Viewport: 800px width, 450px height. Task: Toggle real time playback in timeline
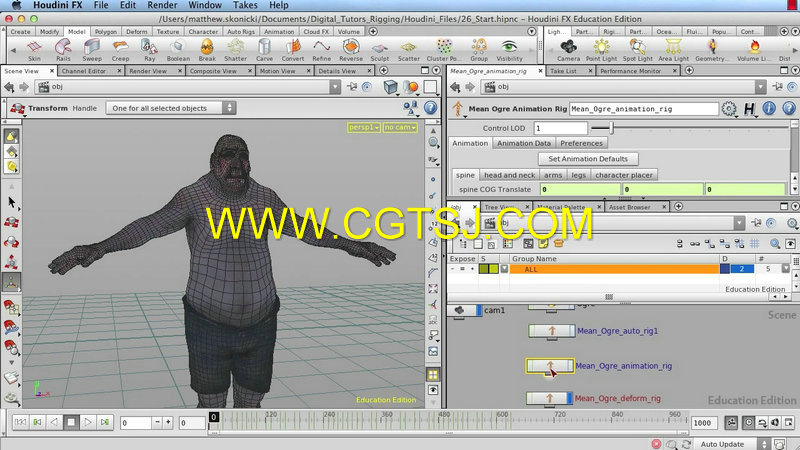[x=748, y=422]
